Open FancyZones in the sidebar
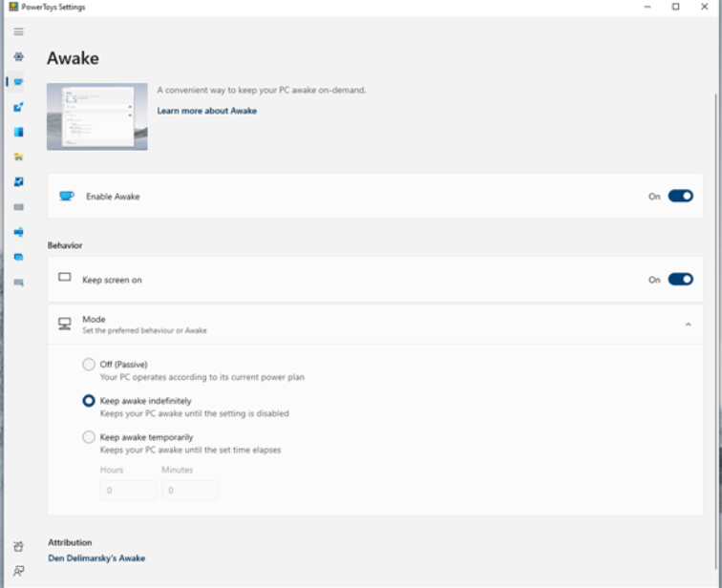Viewport: 722px width, 588px height. pyautogui.click(x=18, y=132)
